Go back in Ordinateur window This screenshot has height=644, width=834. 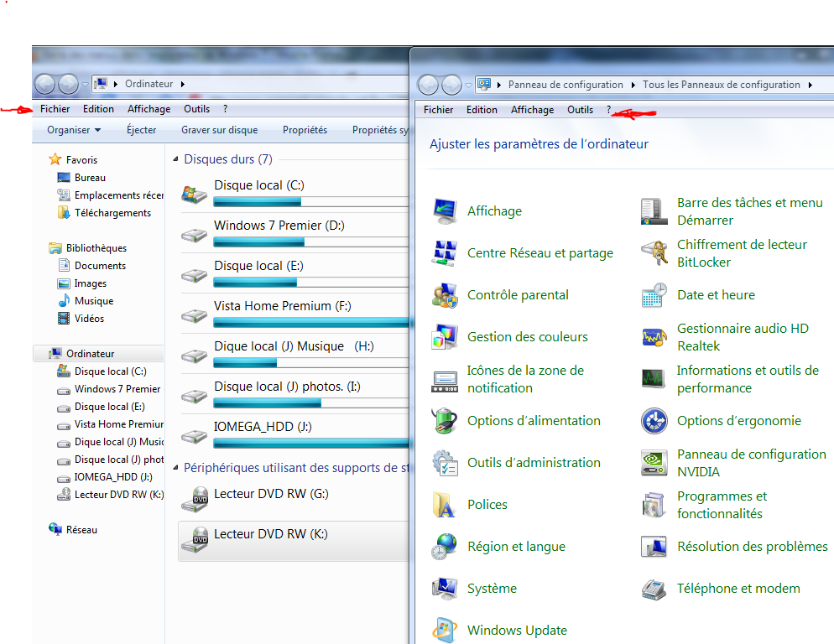coord(45,84)
